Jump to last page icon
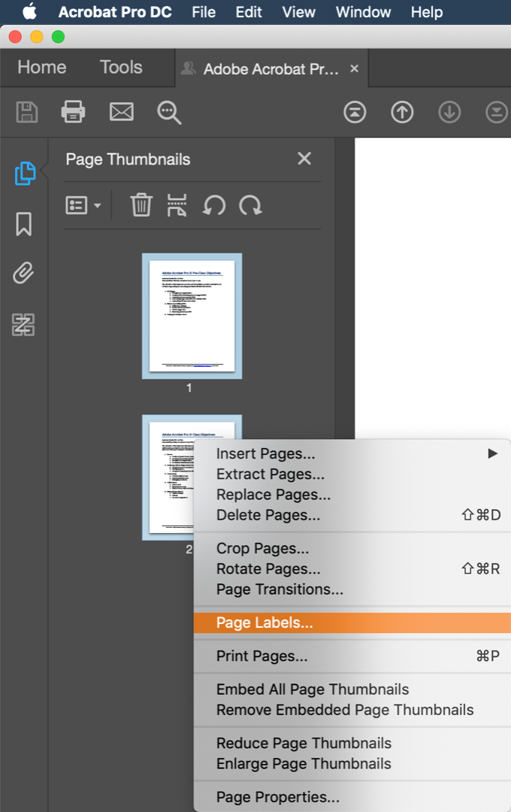This screenshot has height=812, width=511. click(x=497, y=112)
